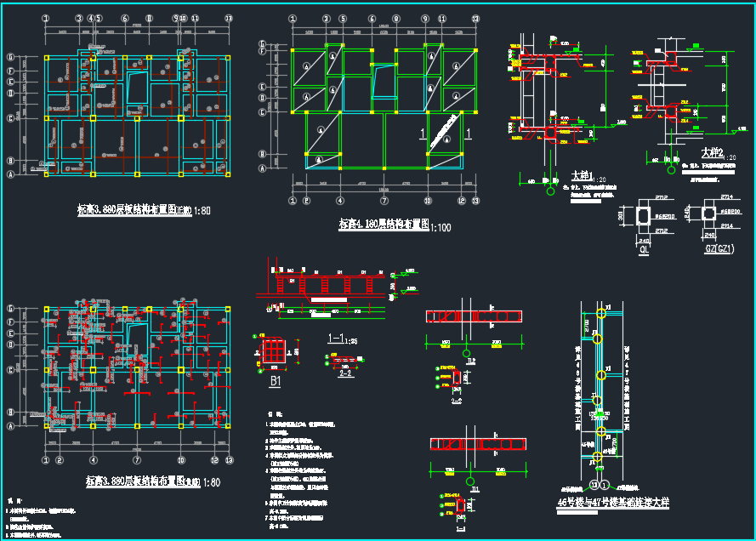Click the 1:100 scale text
The image size is (756, 541).
click(441, 227)
